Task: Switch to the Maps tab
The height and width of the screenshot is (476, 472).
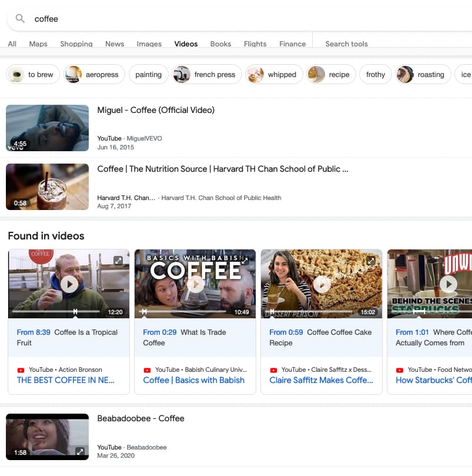Action: tap(38, 44)
